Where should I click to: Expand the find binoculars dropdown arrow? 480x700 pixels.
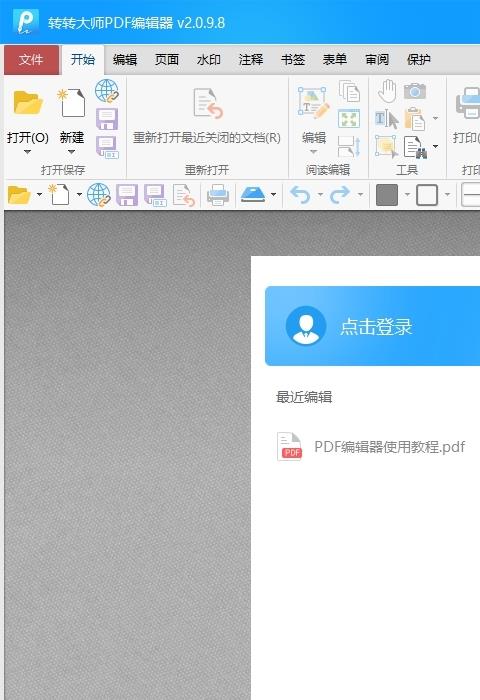click(x=435, y=146)
